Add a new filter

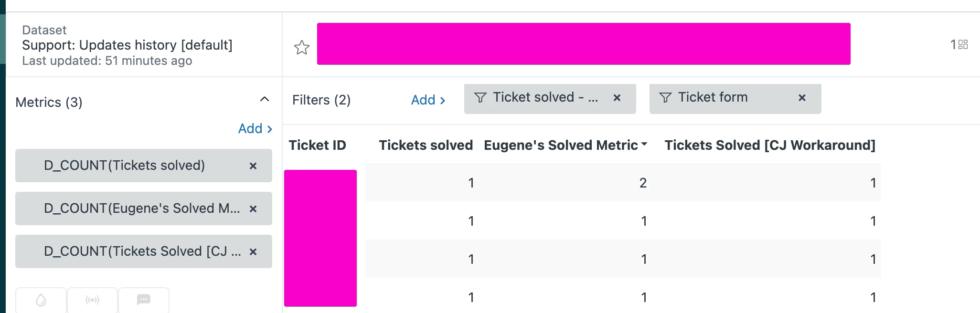pos(428,100)
